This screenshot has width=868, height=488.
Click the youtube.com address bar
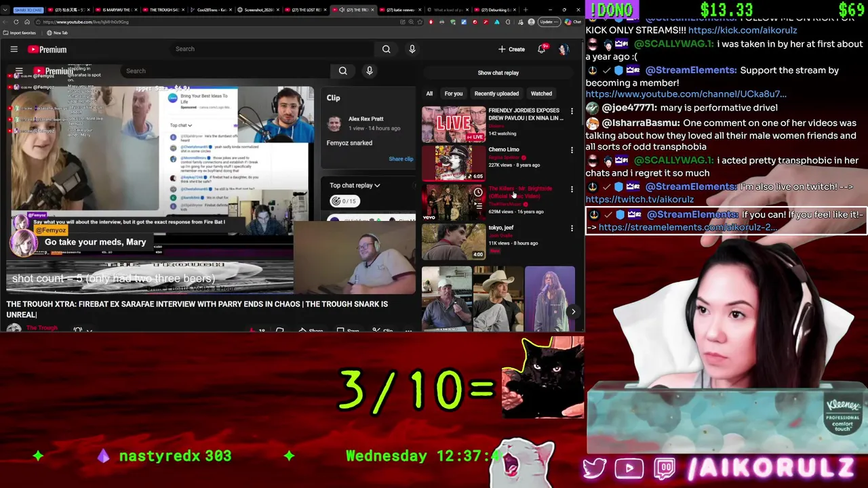[217, 22]
